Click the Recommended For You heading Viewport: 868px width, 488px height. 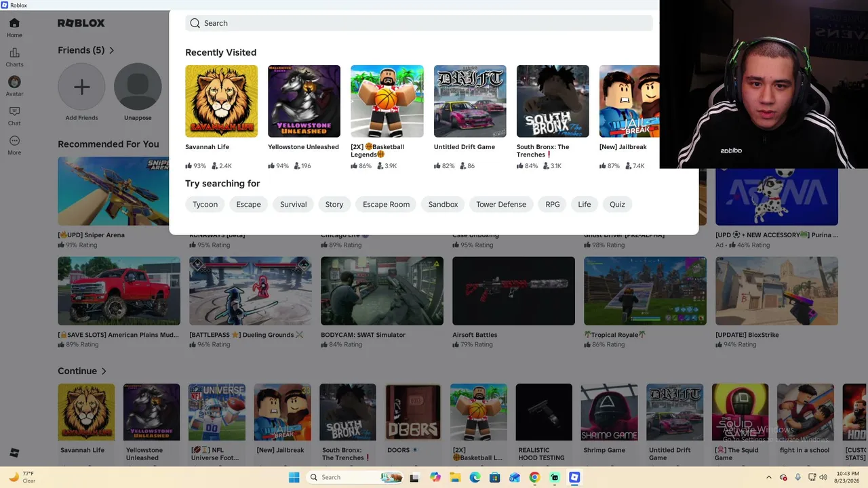(108, 144)
